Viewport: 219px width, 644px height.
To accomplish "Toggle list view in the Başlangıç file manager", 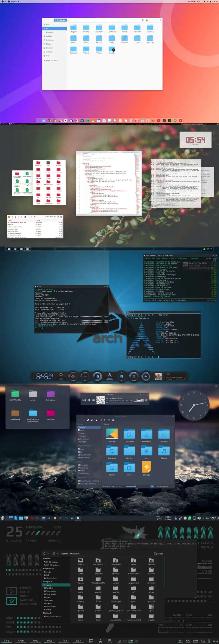I will click(x=147, y=20).
